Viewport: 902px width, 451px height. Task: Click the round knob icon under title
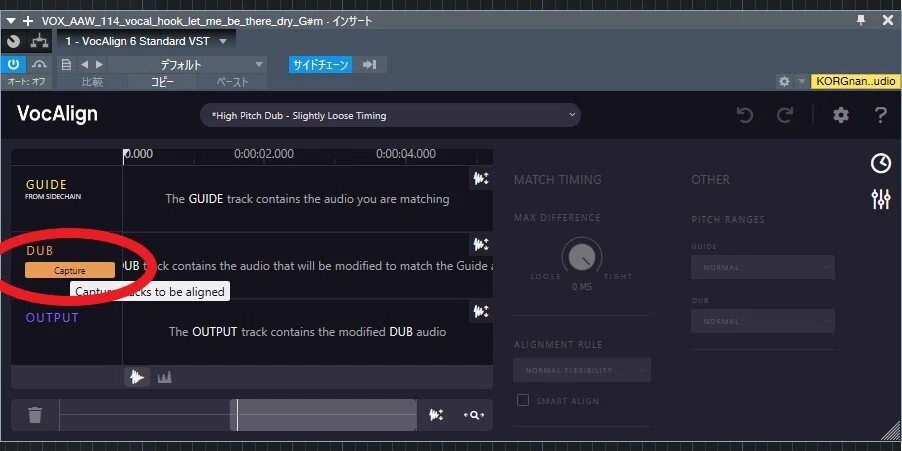coord(14,41)
